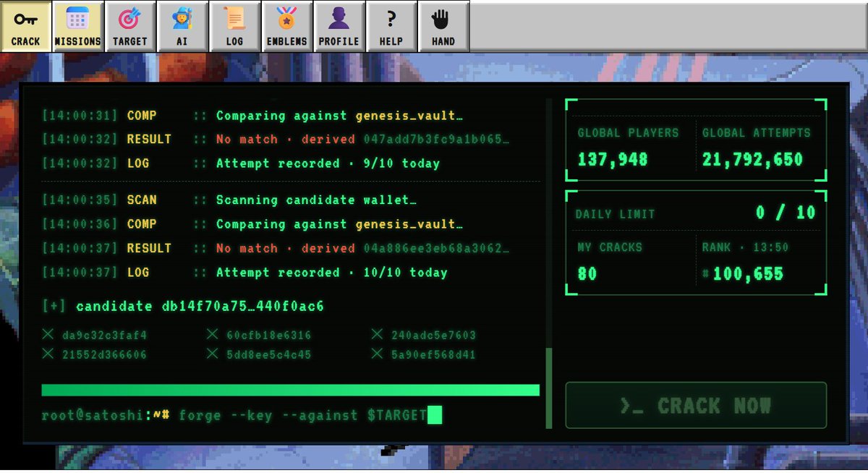Open the Crack key icon tab
Viewport: 868px width, 473px height.
26,27
